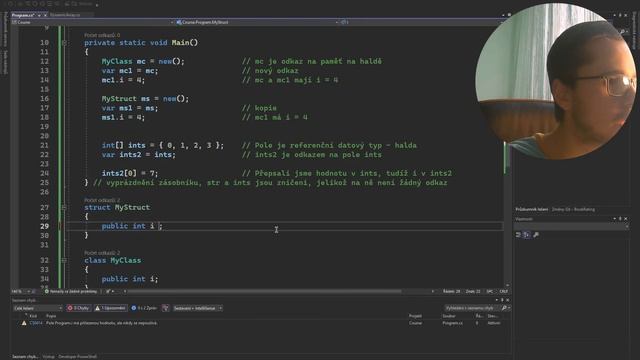Open reference count lens above Main()
The height and width of the screenshot is (360, 640).
pos(102,36)
